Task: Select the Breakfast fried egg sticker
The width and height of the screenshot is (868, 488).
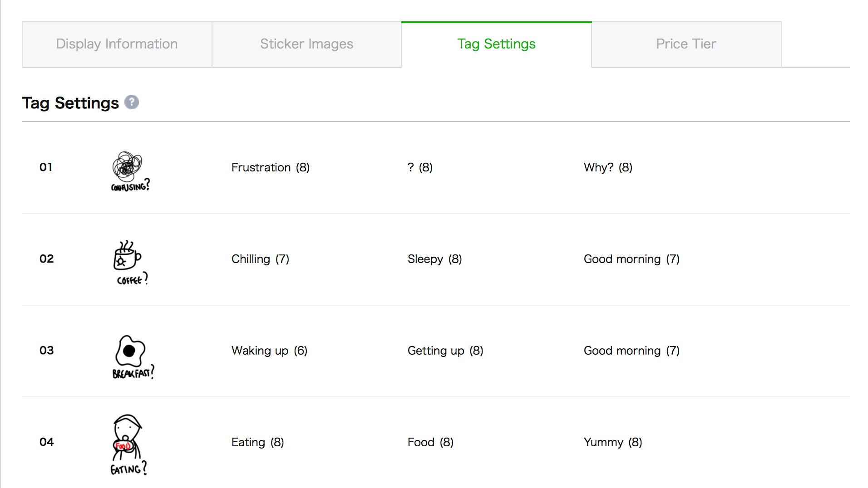Action: click(x=133, y=357)
